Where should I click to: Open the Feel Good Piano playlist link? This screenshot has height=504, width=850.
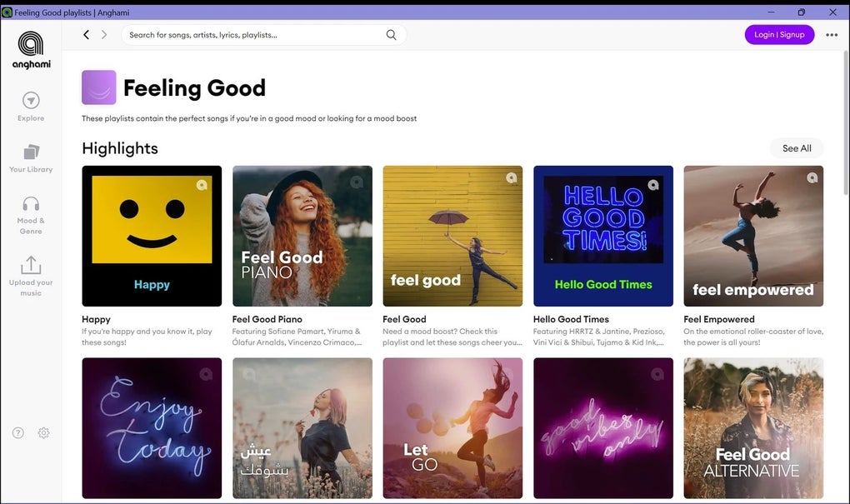click(x=266, y=319)
